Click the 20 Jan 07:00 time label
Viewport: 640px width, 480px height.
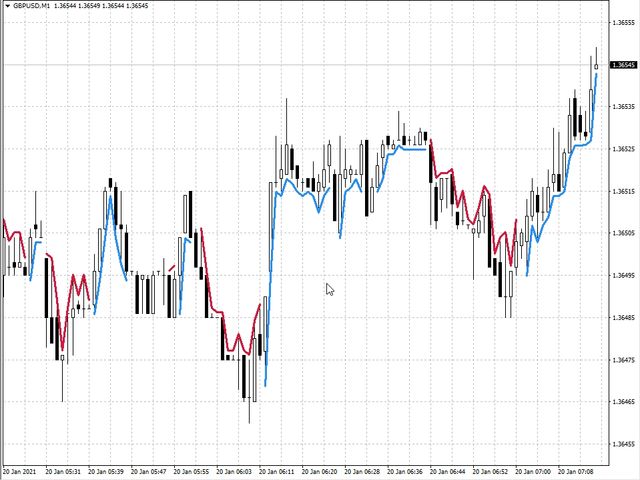pyautogui.click(x=533, y=472)
